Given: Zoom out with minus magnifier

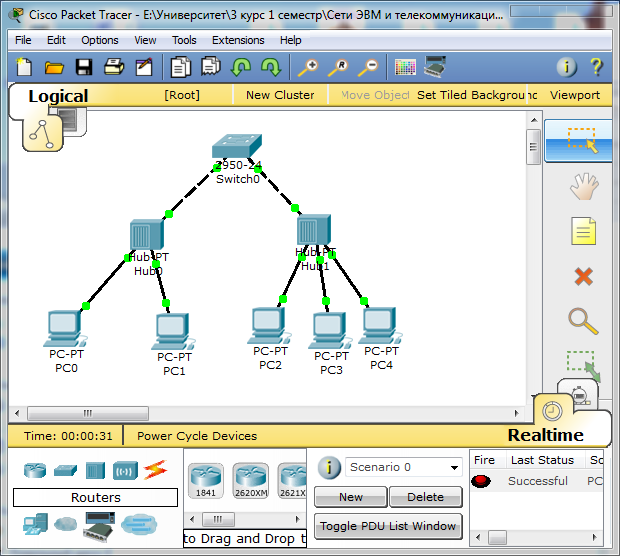Looking at the screenshot, I should [368, 67].
